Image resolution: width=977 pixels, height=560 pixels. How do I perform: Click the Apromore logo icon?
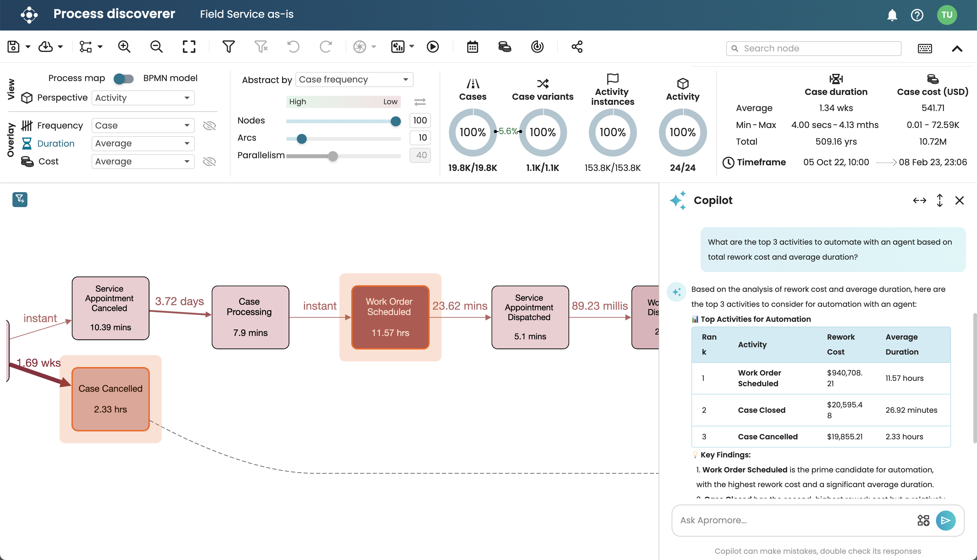click(29, 15)
